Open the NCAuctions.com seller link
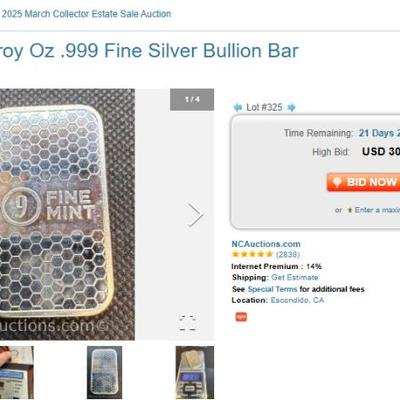Viewport: 400px width, 400px height. click(x=266, y=244)
